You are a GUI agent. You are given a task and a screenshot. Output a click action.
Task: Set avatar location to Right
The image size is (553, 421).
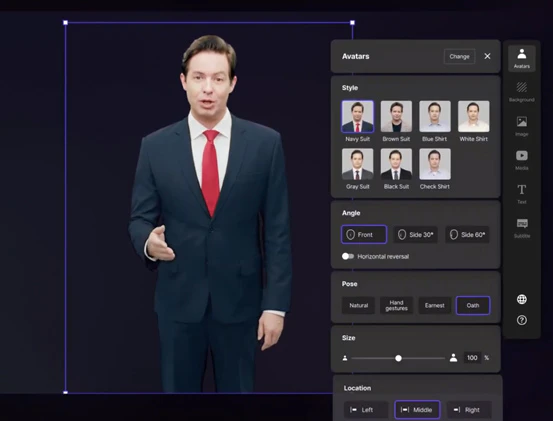coord(469,410)
